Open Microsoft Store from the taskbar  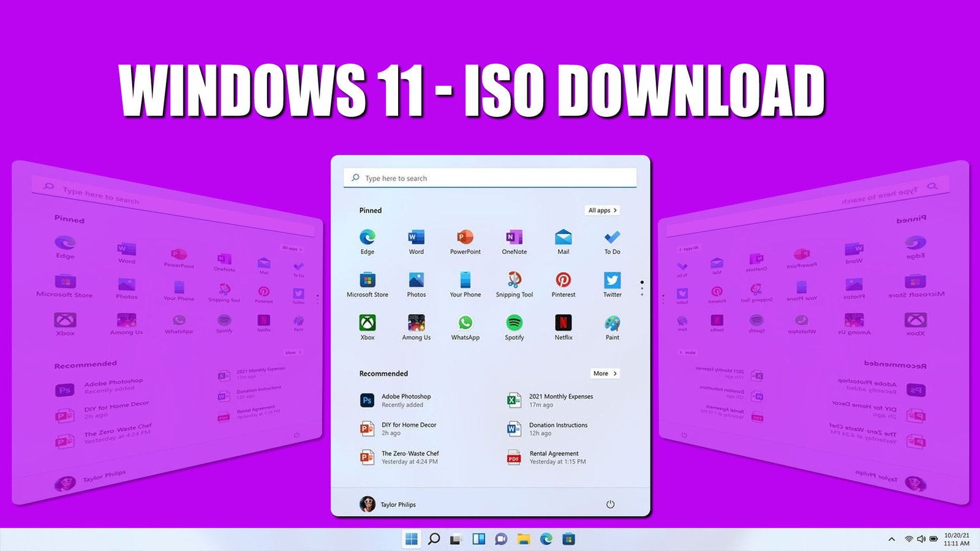click(x=569, y=539)
